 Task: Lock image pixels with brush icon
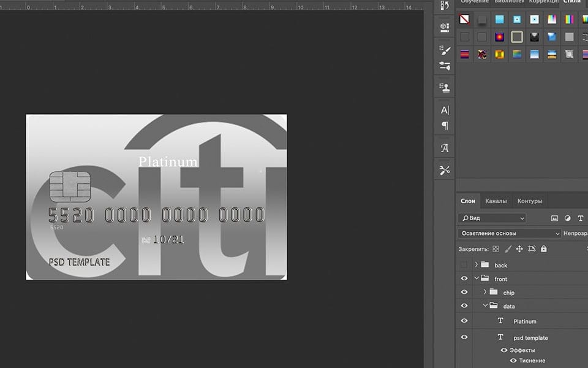pyautogui.click(x=508, y=249)
